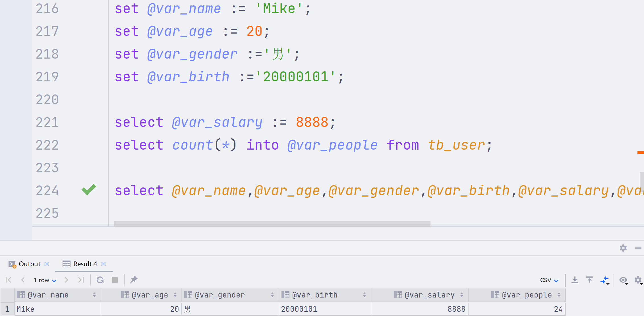The width and height of the screenshot is (644, 316).
Task: Toggle sort on @var_age column
Action: click(x=175, y=295)
